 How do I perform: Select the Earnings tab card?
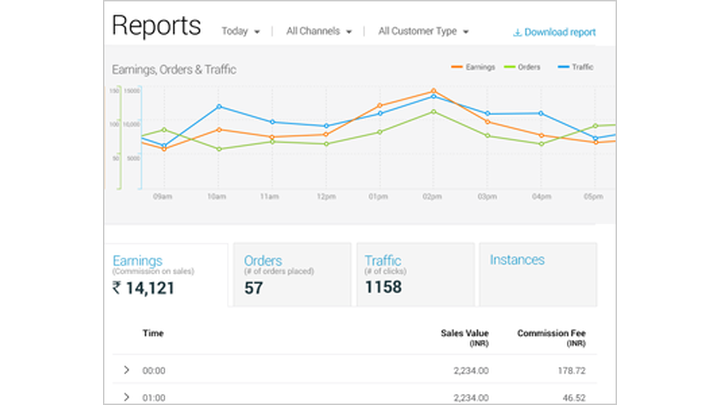[166, 275]
